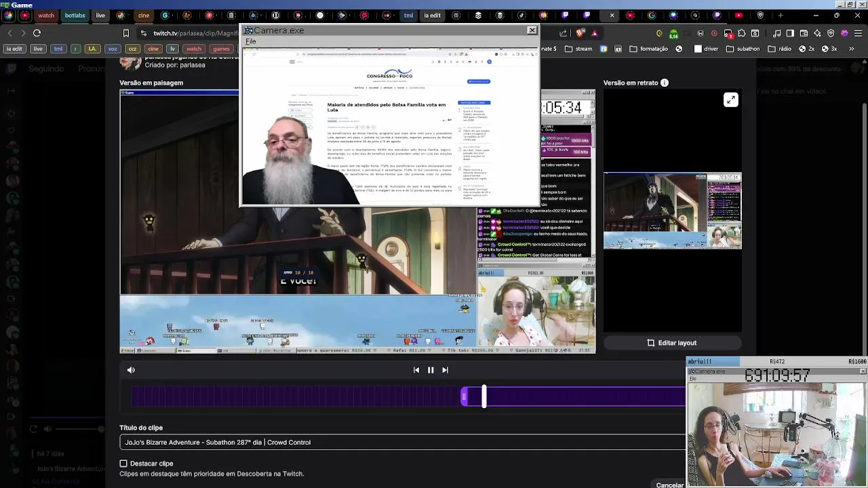Open the 'formatação' bookmarks folder
Viewport: 868px width, 488px height.
(x=649, y=49)
